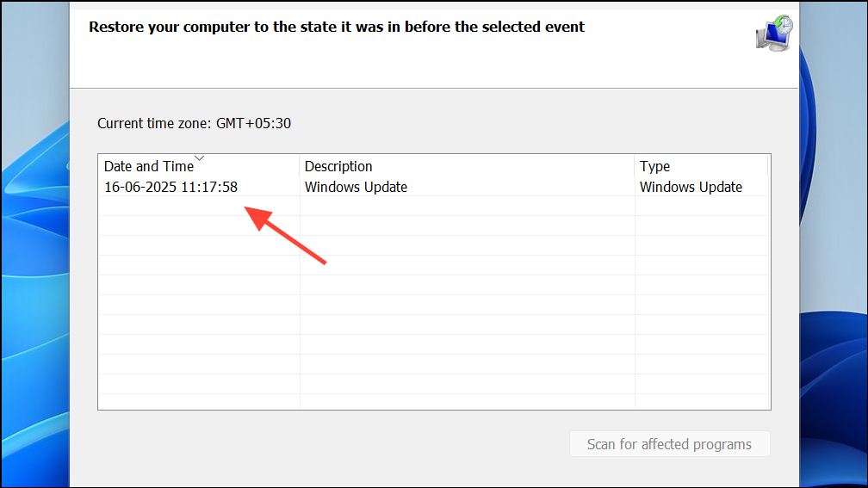Click the sort chevron above Date and Time
Screen dimensions: 868x488
199,158
